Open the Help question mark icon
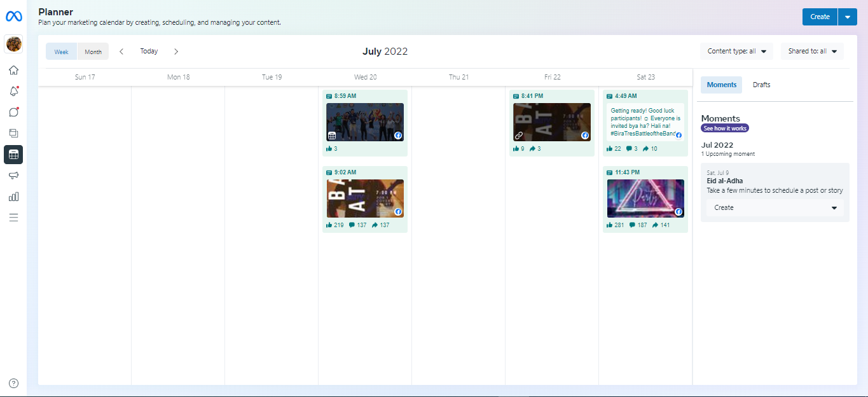 click(x=13, y=383)
